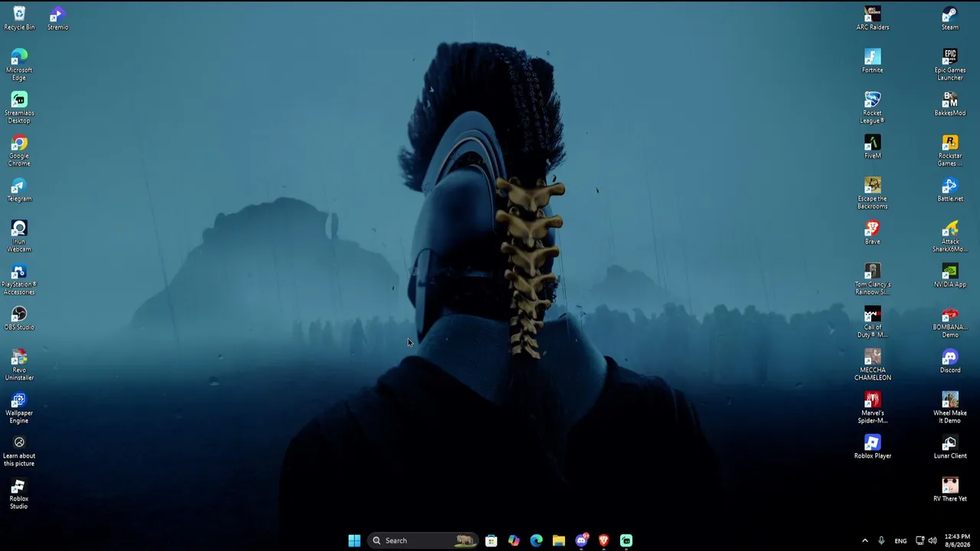Select the Steam desktop shortcut
The width and height of the screenshot is (980, 551).
pos(950,18)
